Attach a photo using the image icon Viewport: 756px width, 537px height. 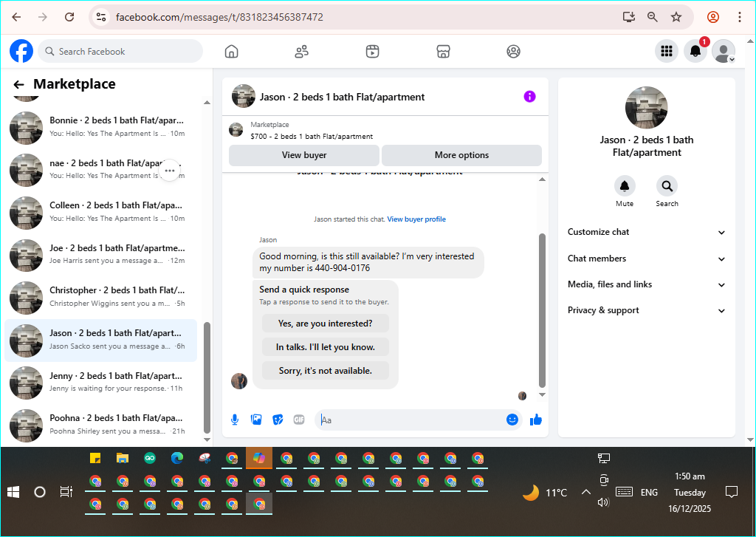point(256,420)
